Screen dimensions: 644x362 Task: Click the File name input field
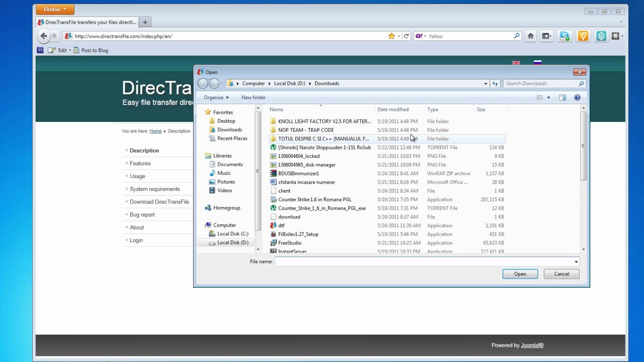[424, 261]
